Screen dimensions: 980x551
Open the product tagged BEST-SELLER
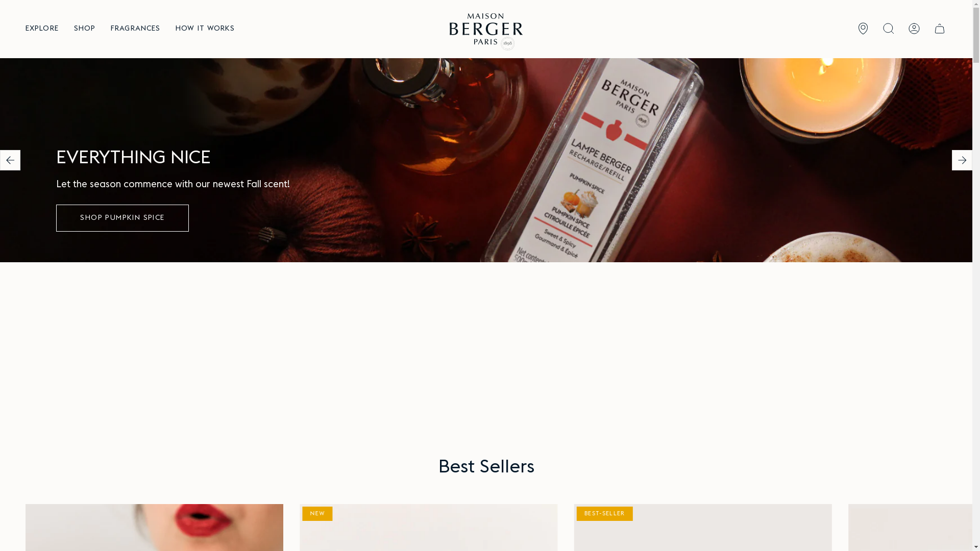pos(702,528)
